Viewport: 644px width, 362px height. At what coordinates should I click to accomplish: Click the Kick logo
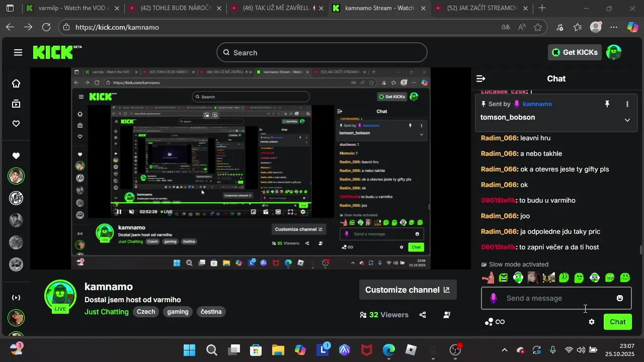[53, 52]
